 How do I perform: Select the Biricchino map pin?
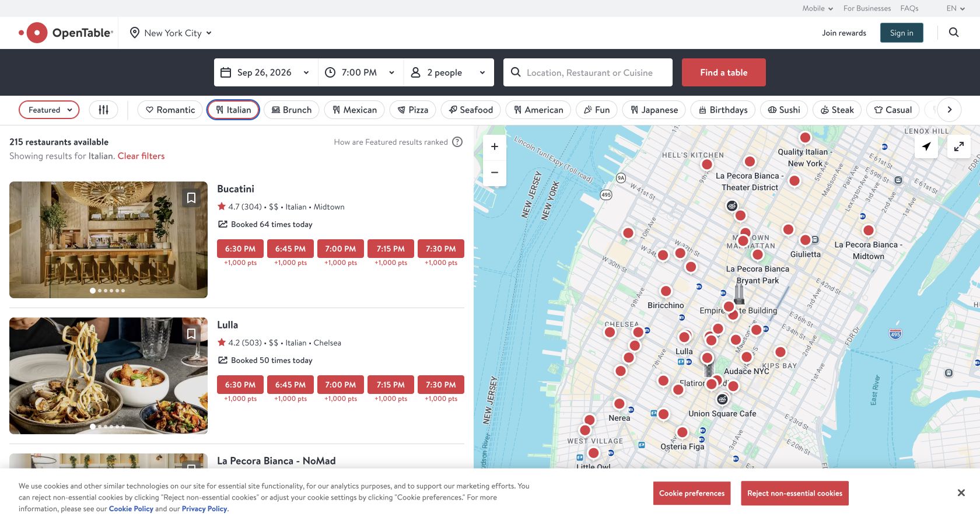tap(666, 291)
